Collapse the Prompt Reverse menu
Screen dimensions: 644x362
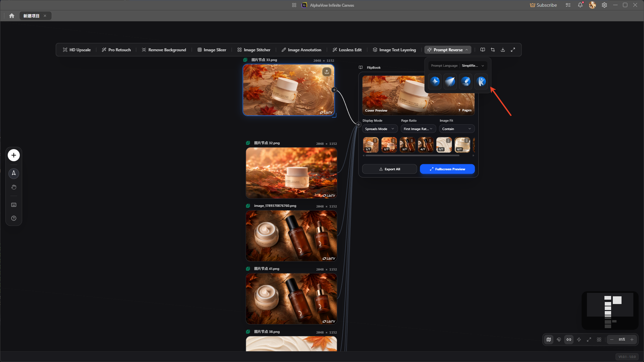[x=448, y=50]
